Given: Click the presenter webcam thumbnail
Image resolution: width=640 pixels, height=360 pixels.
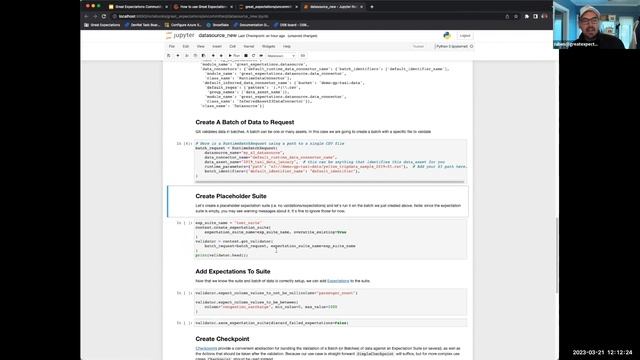Looking at the screenshot, I should (x=596, y=24).
